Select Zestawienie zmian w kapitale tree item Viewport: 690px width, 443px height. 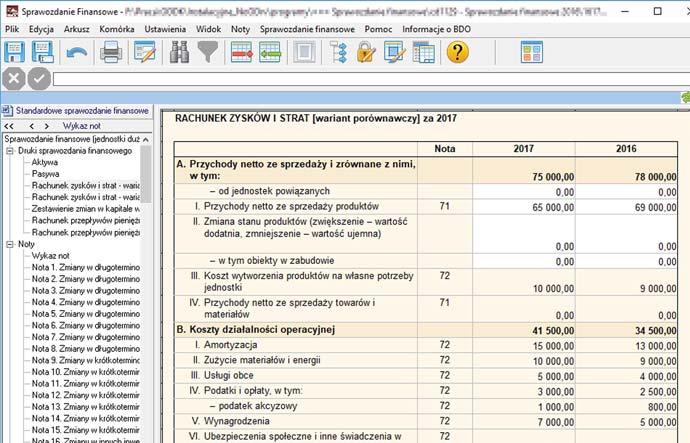[x=85, y=209]
